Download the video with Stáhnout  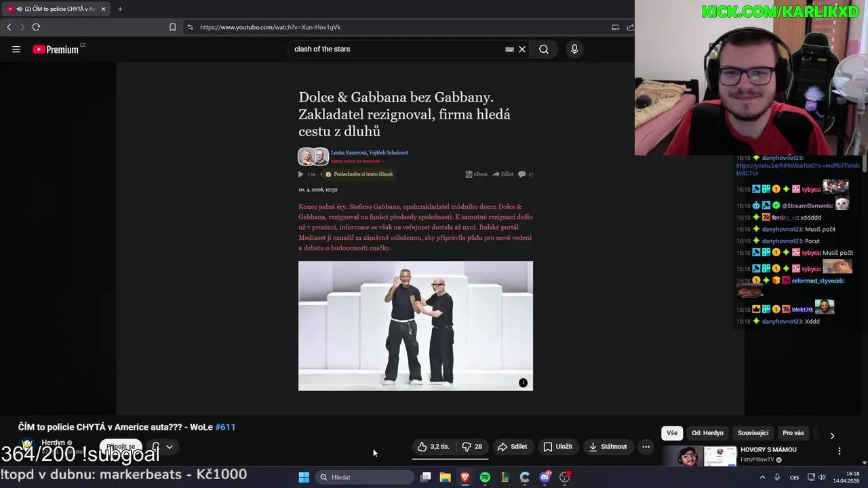coord(608,447)
